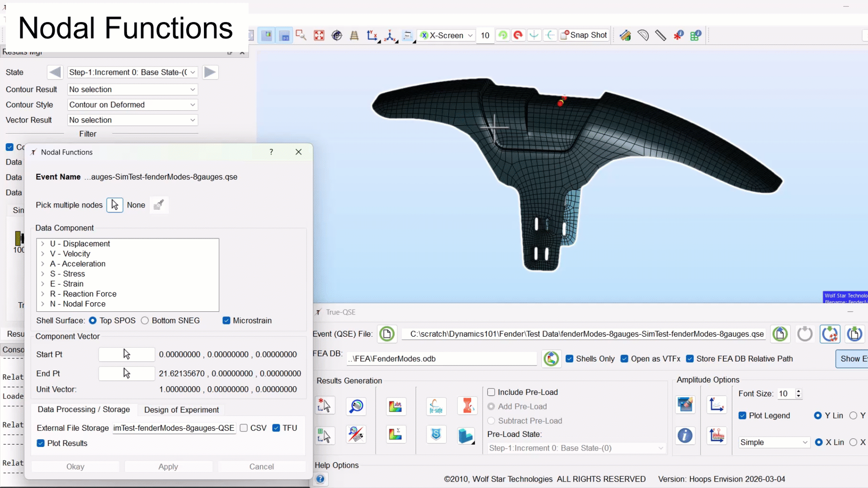
Task: Click the blue info circle icon
Action: coord(685,436)
